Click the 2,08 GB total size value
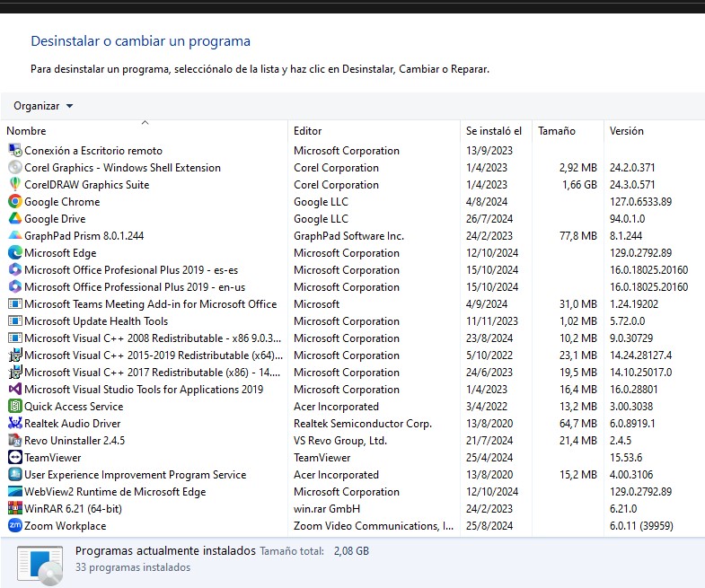This screenshot has height=588, width=705. coord(351,551)
